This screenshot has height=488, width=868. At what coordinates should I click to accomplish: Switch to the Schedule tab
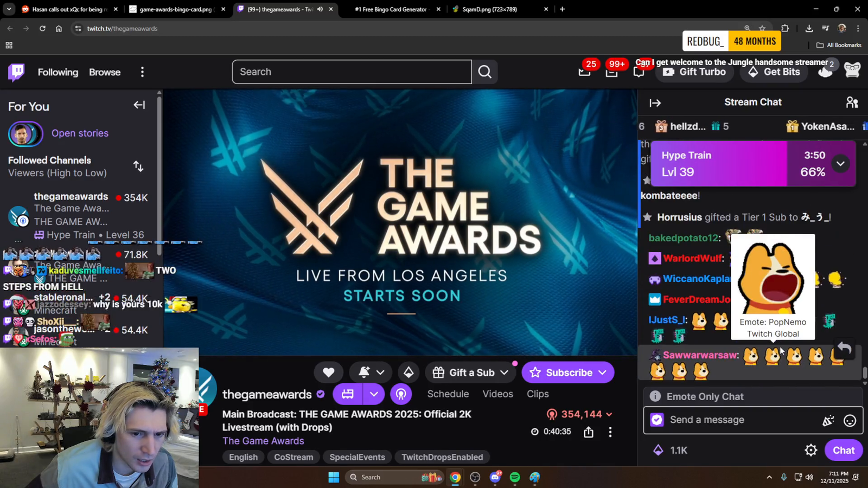click(x=448, y=394)
